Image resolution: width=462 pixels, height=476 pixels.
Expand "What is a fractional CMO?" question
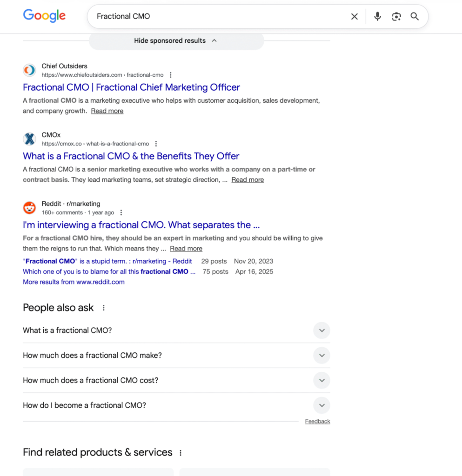click(x=321, y=331)
